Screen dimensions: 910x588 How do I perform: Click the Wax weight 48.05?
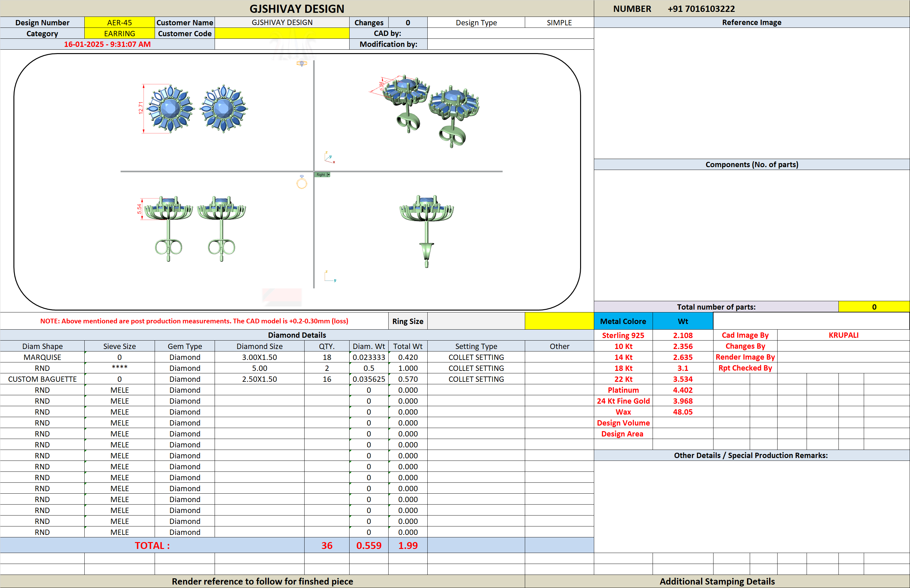pyautogui.click(x=683, y=412)
